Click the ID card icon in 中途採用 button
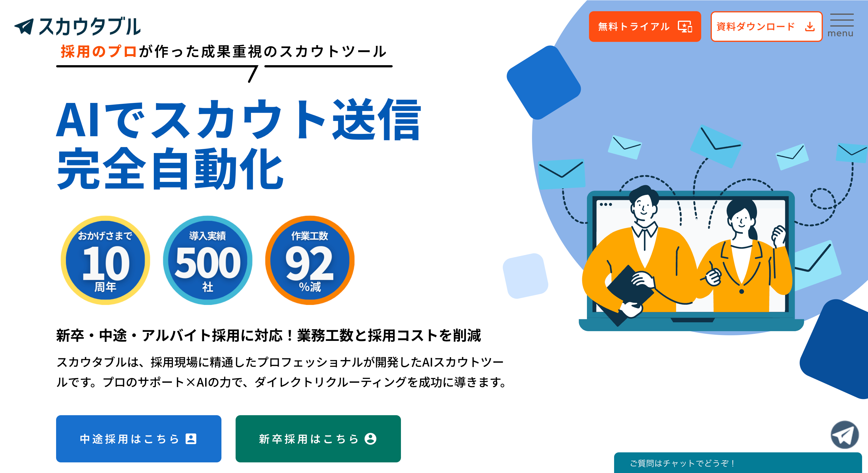Viewport: 868px width, 473px height. click(191, 439)
